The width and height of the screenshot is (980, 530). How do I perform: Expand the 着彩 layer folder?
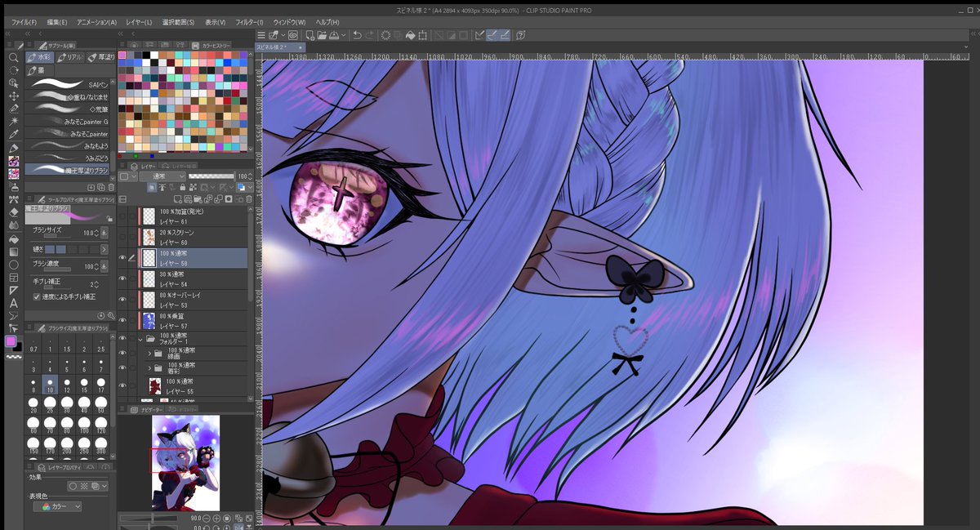pyautogui.click(x=149, y=369)
